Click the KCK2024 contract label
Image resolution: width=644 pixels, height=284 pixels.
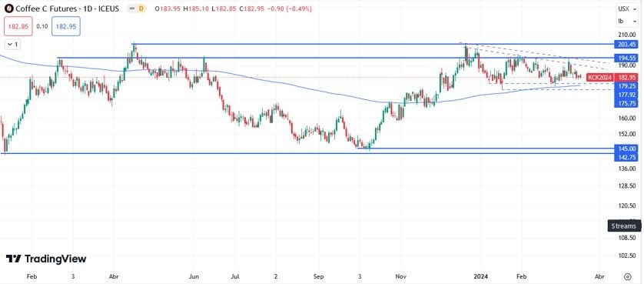pos(600,78)
